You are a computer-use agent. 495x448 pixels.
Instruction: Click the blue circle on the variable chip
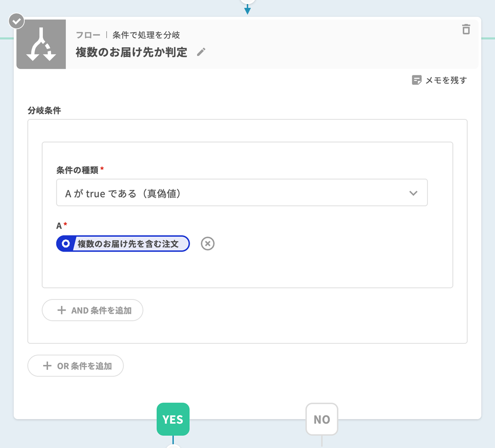point(65,244)
